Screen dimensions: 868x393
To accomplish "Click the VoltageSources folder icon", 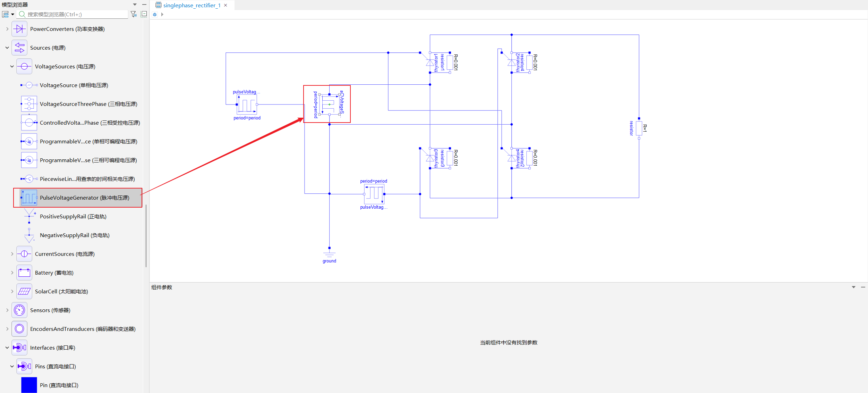I will 24,66.
